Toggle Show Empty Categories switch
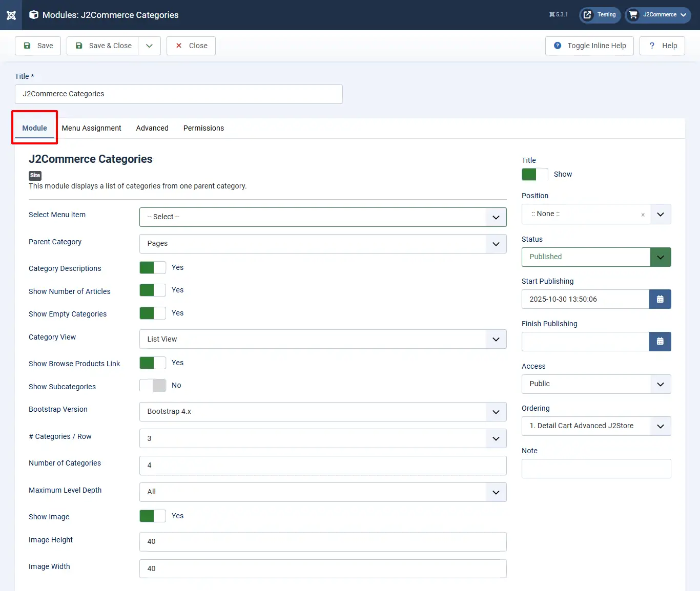 153,313
